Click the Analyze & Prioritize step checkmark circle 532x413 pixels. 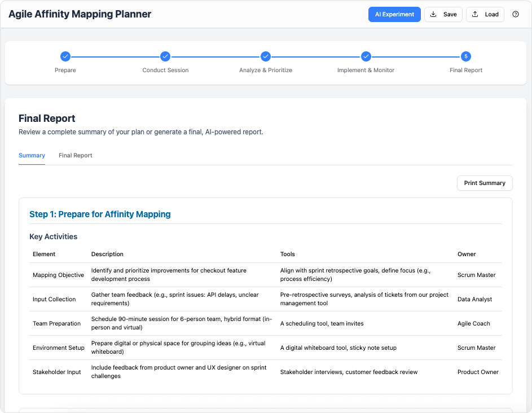(266, 56)
